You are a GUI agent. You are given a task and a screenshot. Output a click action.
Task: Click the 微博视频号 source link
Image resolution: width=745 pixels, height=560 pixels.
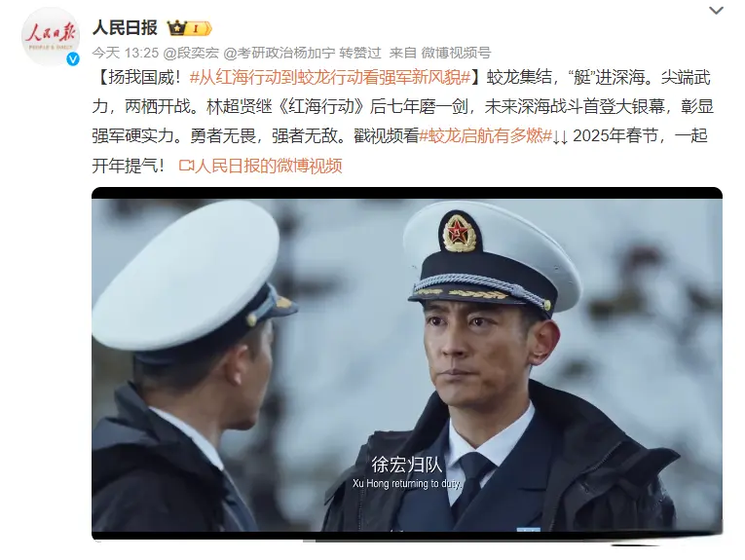tap(456, 53)
